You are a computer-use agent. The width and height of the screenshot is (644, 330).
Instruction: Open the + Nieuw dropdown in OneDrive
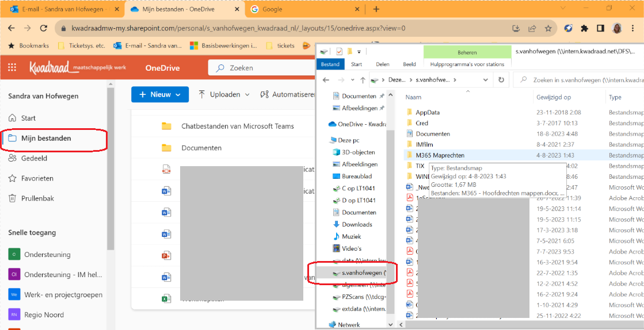point(160,94)
